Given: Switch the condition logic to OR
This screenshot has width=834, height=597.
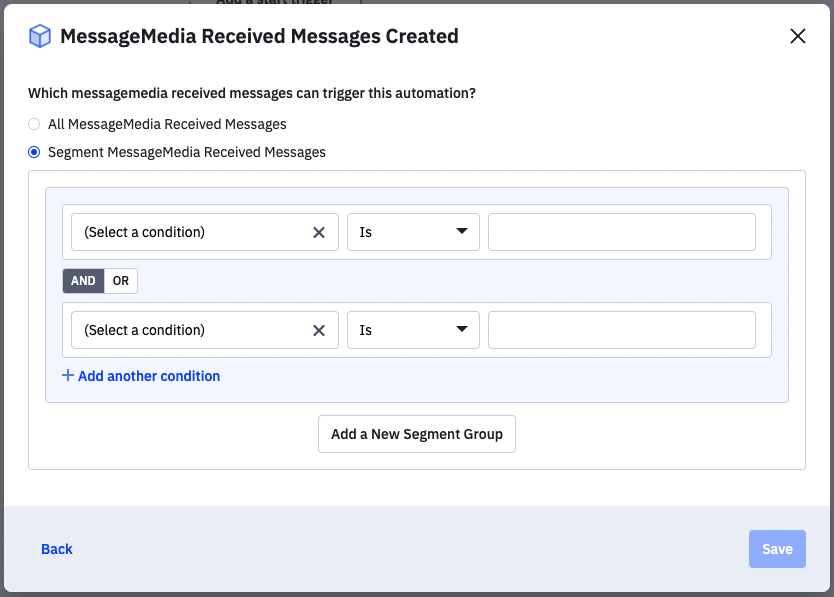Looking at the screenshot, I should [x=119, y=281].
